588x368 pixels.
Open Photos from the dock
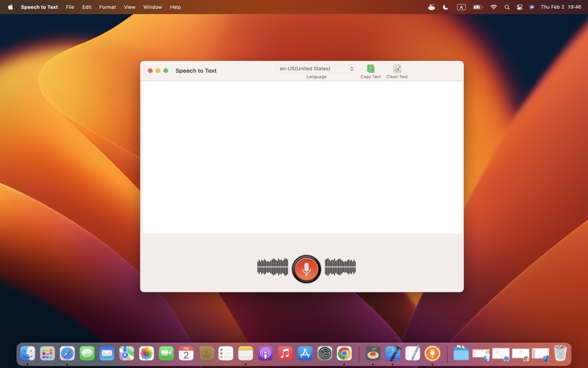(x=146, y=353)
